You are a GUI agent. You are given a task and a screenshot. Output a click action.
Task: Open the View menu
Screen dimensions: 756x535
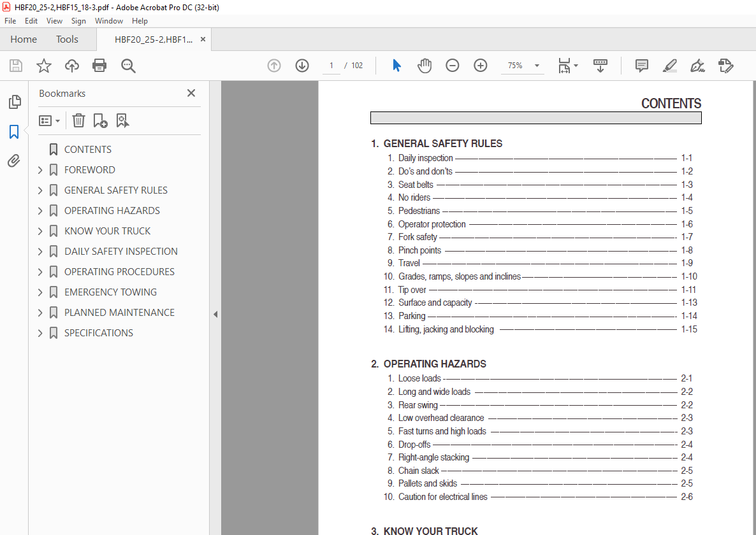tap(54, 21)
